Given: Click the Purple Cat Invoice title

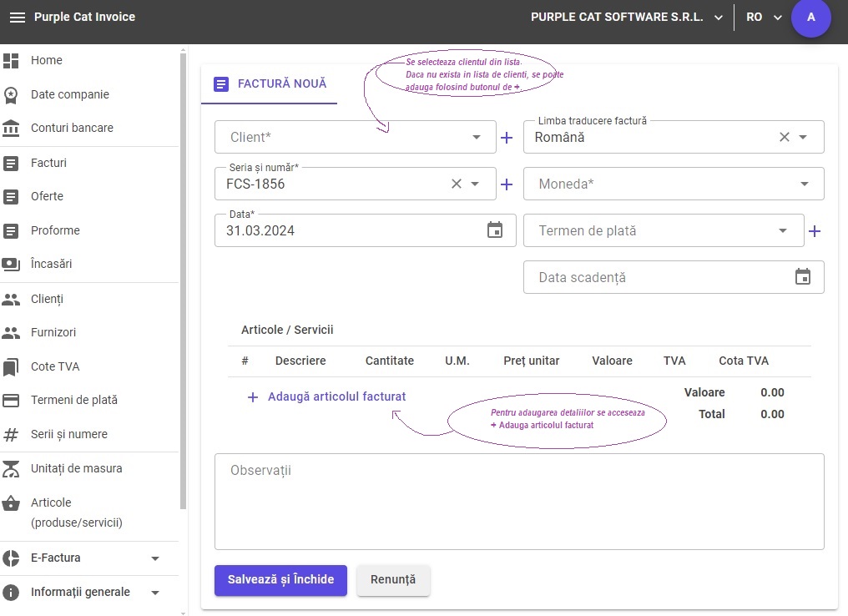Looking at the screenshot, I should click(85, 17).
